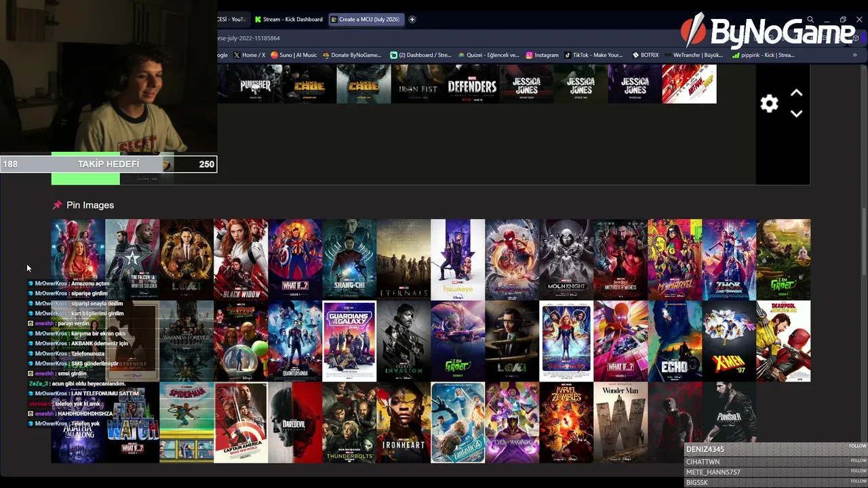Open a new browser tab
Image resolution: width=868 pixels, height=488 pixels.
click(x=412, y=19)
